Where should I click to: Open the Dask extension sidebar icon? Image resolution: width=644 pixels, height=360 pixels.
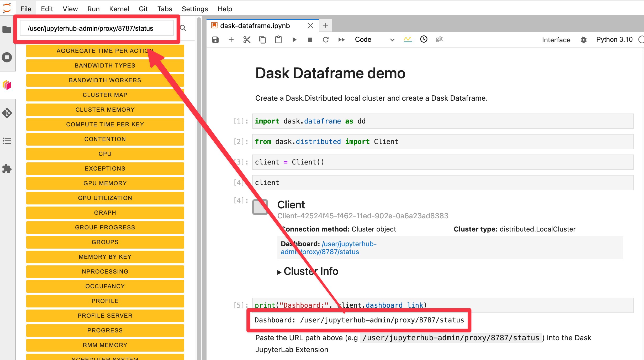coord(7,85)
